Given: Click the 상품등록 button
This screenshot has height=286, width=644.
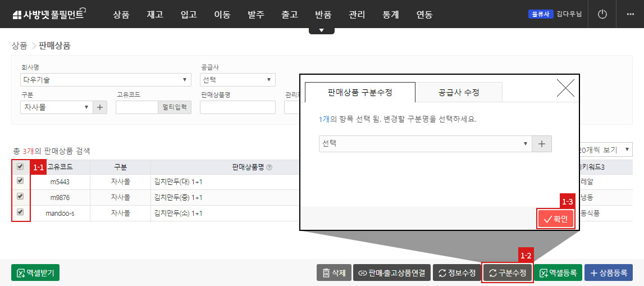Looking at the screenshot, I should (x=608, y=273).
